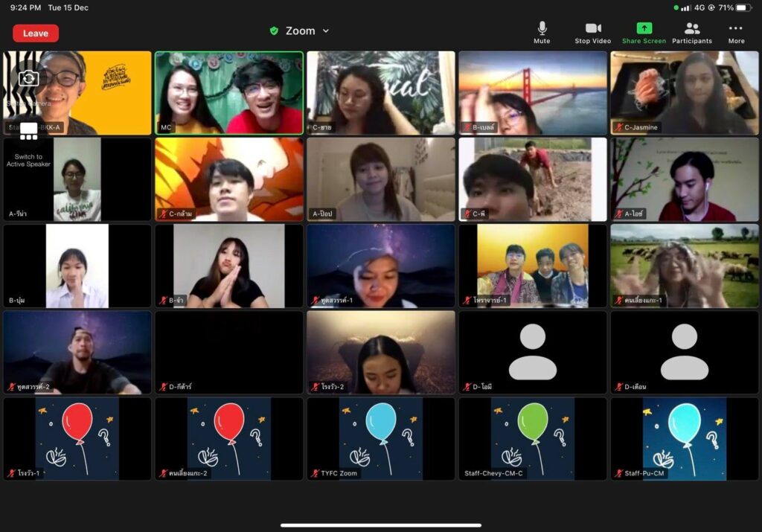Open the Participants panel
The width and height of the screenshot is (762, 532).
[x=692, y=33]
